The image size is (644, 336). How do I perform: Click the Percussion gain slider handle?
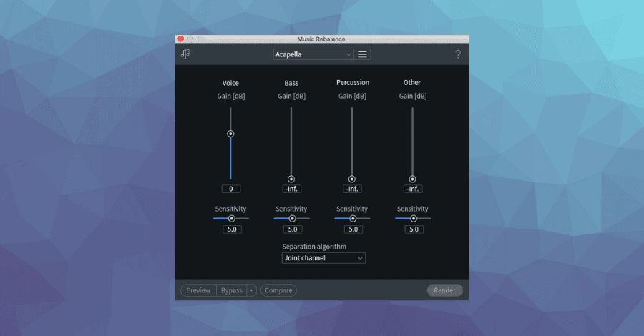[x=352, y=179]
